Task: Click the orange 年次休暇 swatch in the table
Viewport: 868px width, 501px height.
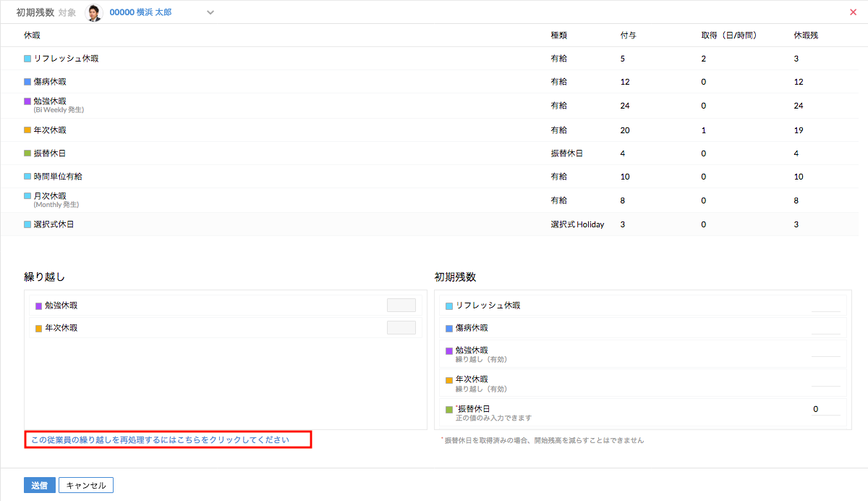Action: click(27, 130)
